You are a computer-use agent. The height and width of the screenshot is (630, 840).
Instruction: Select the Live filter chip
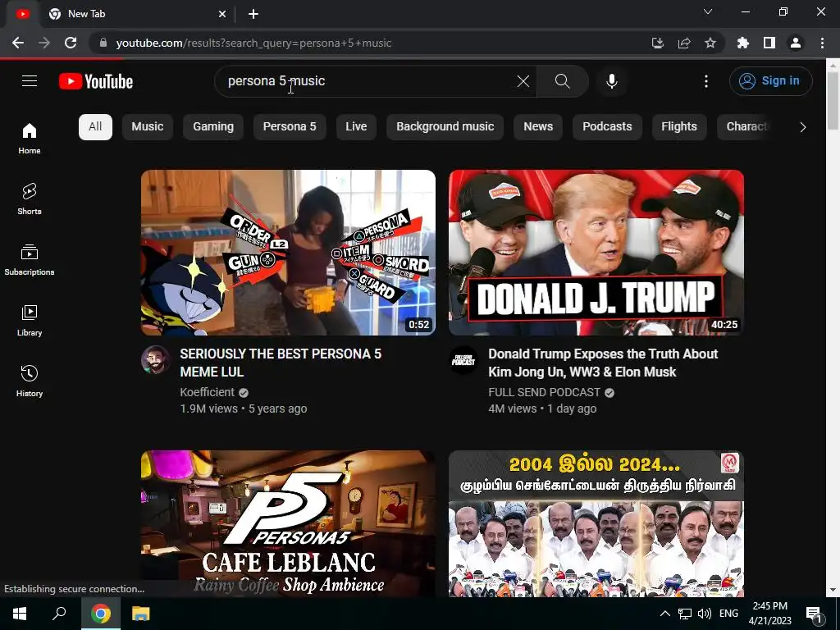356,127
